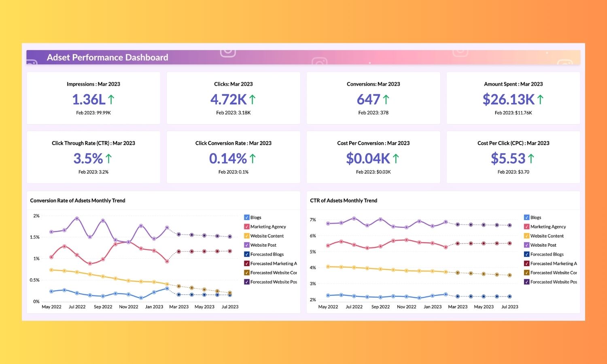Select a Website Post data point in the Conversion chart

pyautogui.click(x=76, y=218)
